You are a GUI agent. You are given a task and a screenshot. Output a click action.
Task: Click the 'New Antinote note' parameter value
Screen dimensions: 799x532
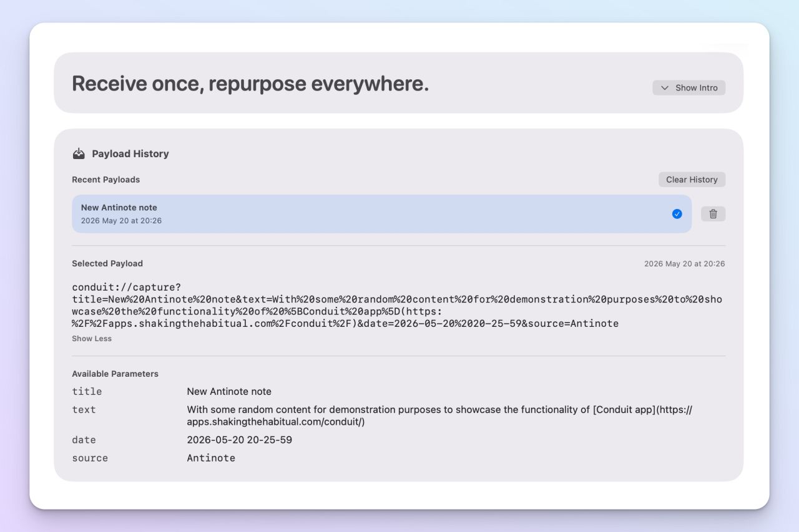(229, 392)
